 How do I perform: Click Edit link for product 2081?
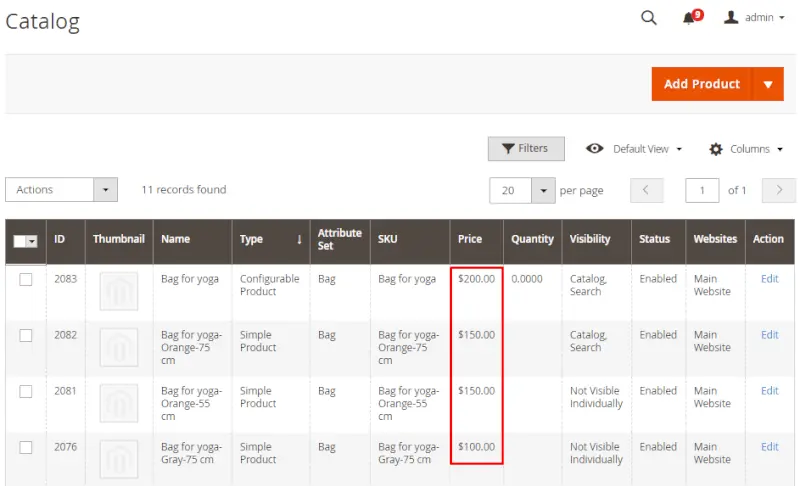point(769,391)
